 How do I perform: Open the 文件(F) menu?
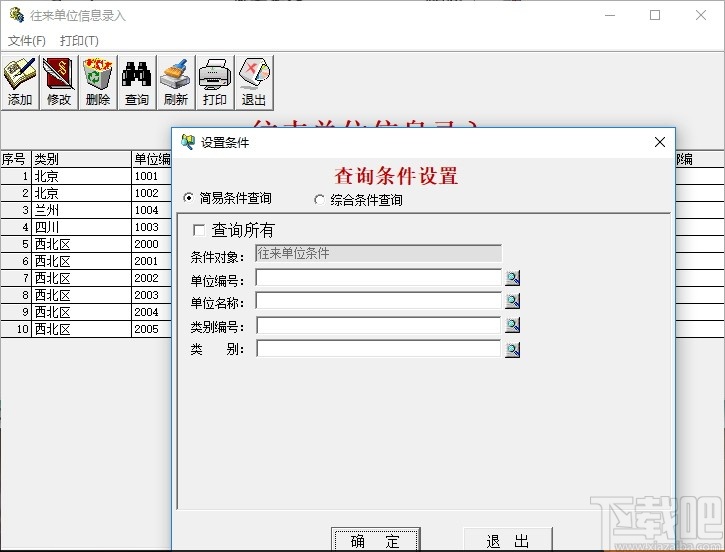27,41
